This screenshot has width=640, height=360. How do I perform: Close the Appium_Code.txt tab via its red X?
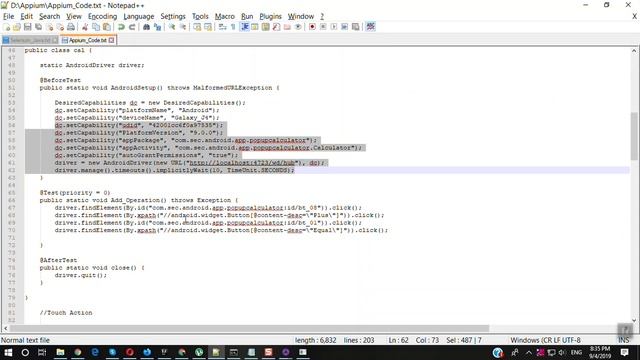click(x=111, y=40)
